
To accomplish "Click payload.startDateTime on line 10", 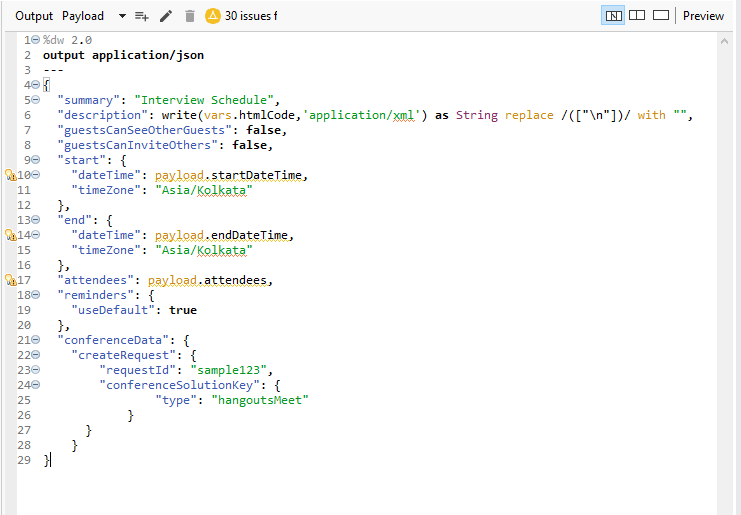I will (228, 175).
